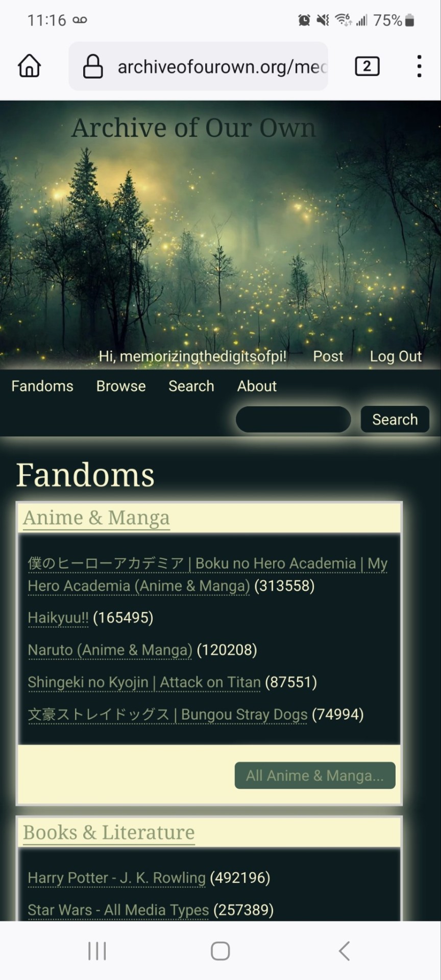The width and height of the screenshot is (441, 980).
Task: Open the Haikyuu!! fandom link
Action: [x=58, y=618]
